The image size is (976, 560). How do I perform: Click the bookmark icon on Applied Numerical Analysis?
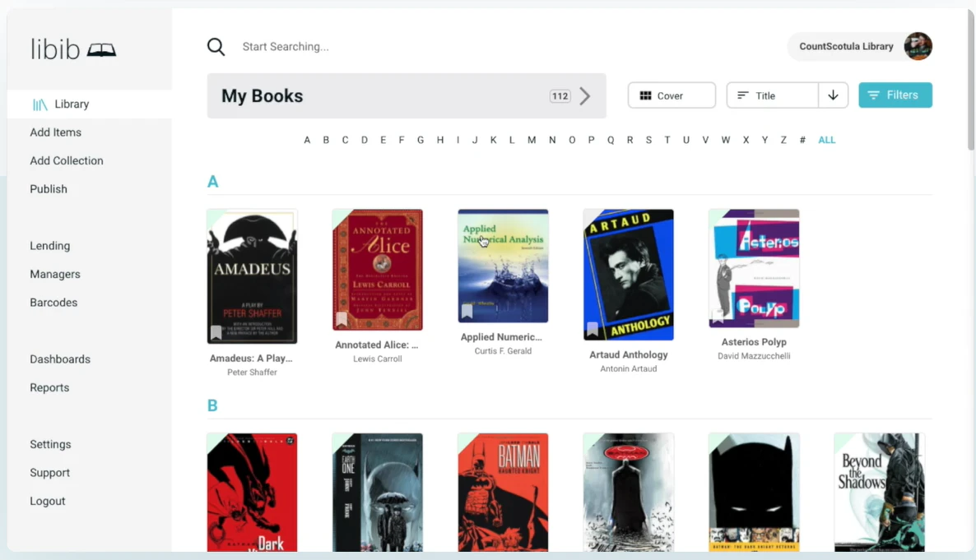coord(467,312)
